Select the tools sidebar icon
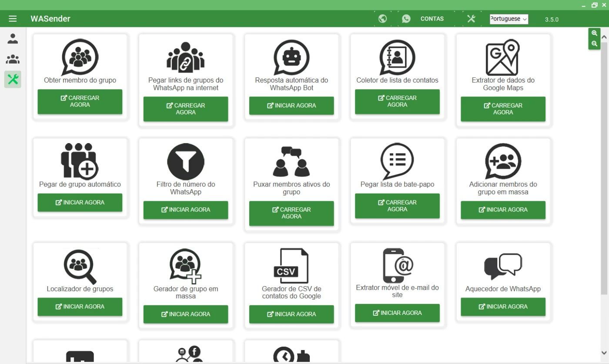Image resolution: width=609 pixels, height=364 pixels. click(13, 79)
